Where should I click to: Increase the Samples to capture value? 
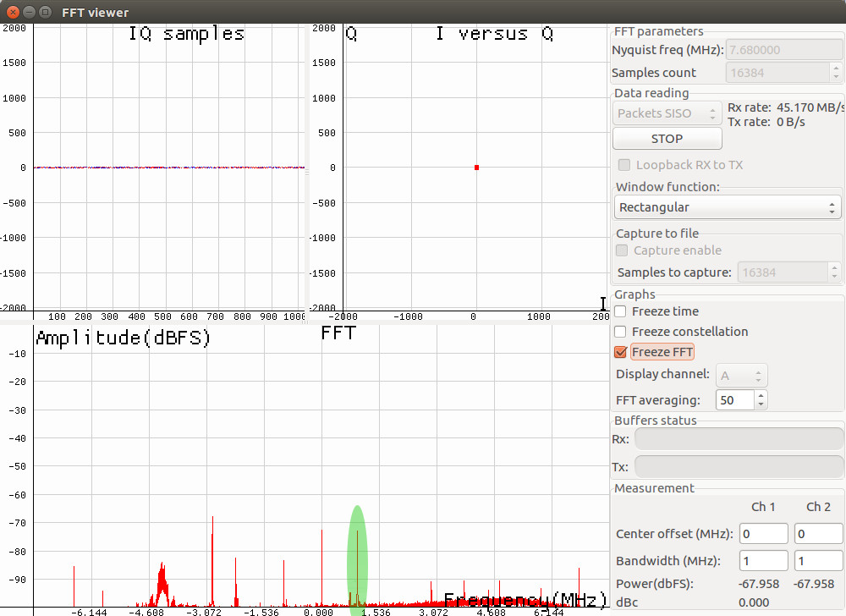(834, 267)
